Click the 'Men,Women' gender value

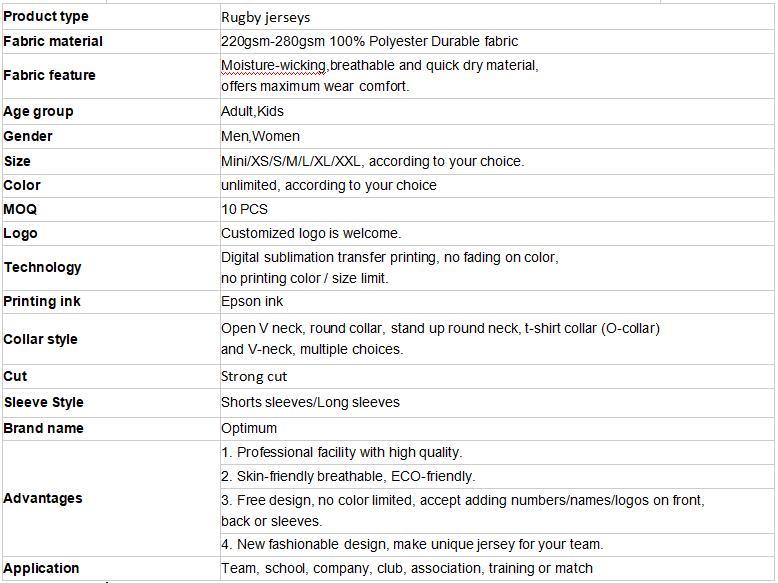coord(260,136)
